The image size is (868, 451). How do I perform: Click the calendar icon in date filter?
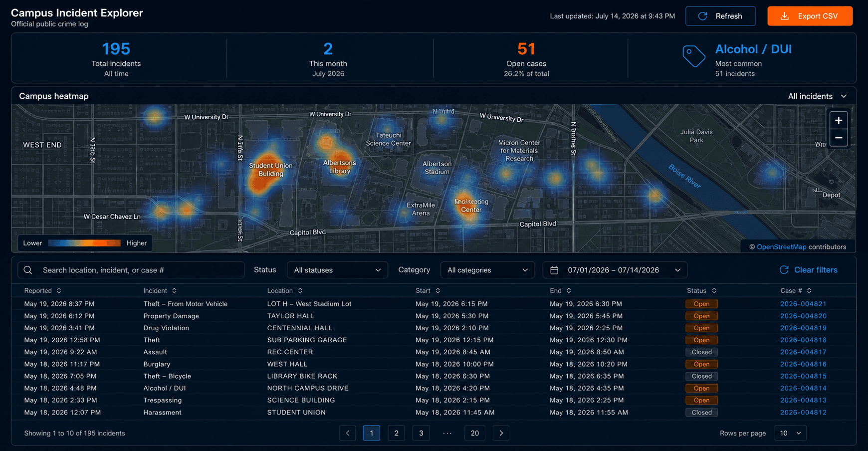click(x=554, y=270)
